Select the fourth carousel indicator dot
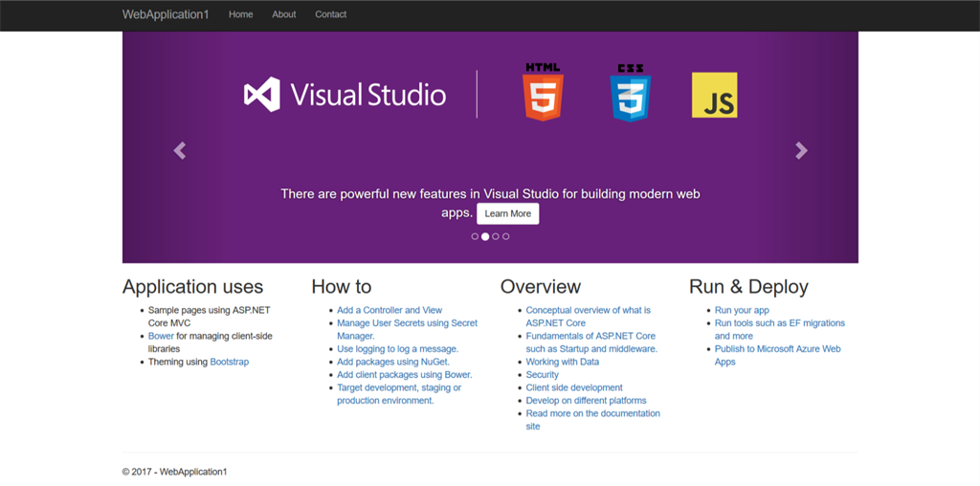Screen dimensions: 980x486 pyautogui.click(x=506, y=236)
